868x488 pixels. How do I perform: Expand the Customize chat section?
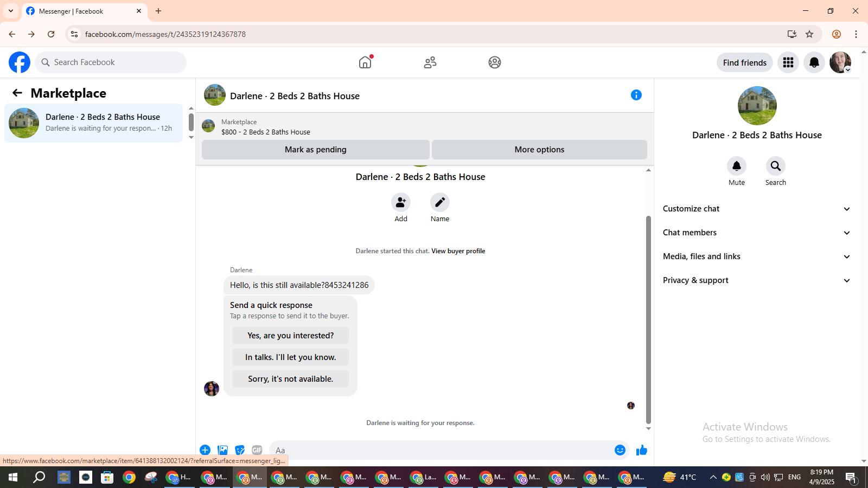(x=757, y=209)
